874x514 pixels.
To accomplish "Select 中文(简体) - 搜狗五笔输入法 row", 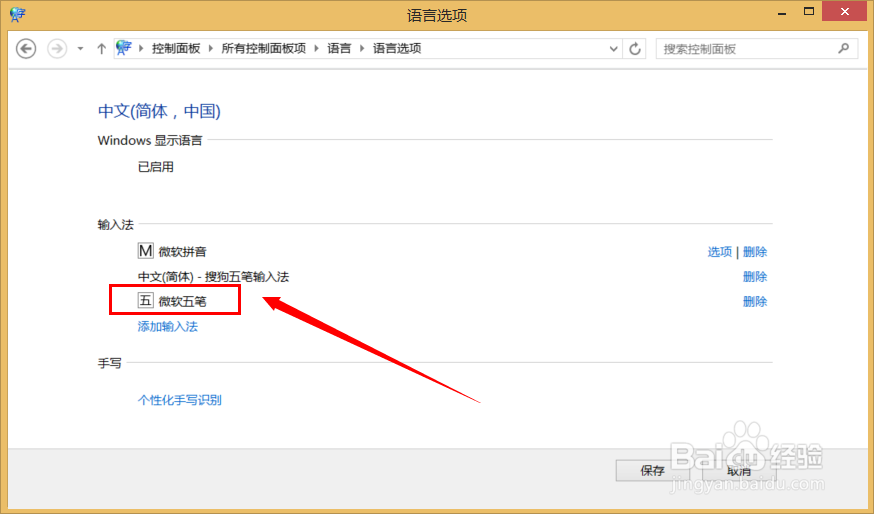I will [x=213, y=277].
